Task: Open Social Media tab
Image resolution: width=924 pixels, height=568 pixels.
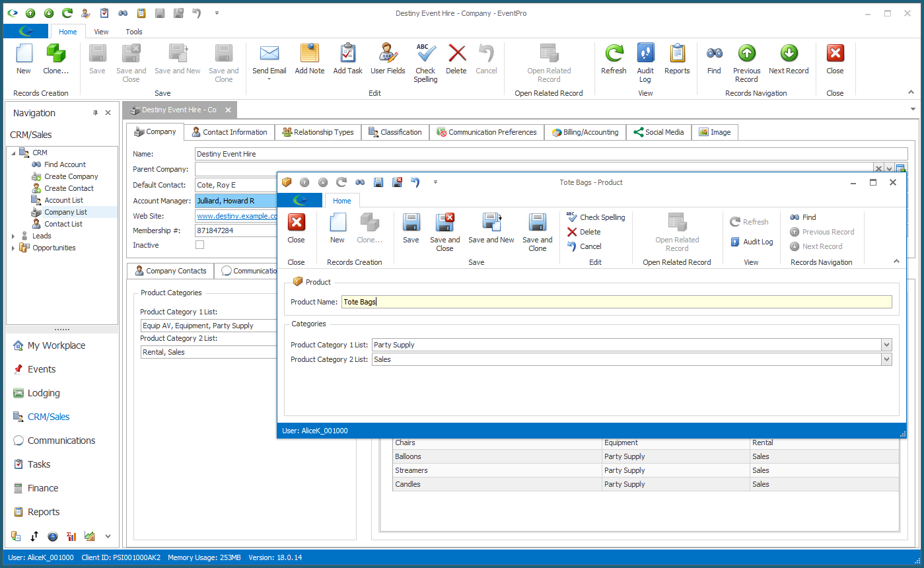Action: tap(658, 132)
